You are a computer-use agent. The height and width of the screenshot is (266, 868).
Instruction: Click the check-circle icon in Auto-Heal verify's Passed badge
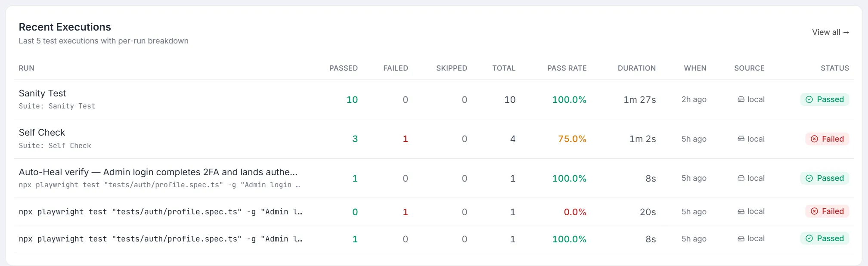point(809,178)
